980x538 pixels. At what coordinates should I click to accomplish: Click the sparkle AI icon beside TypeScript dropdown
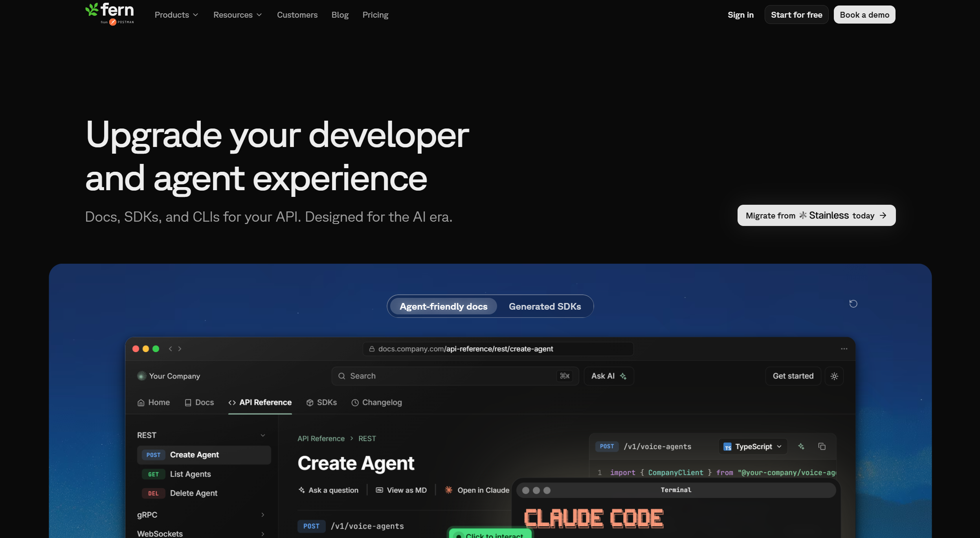(801, 446)
